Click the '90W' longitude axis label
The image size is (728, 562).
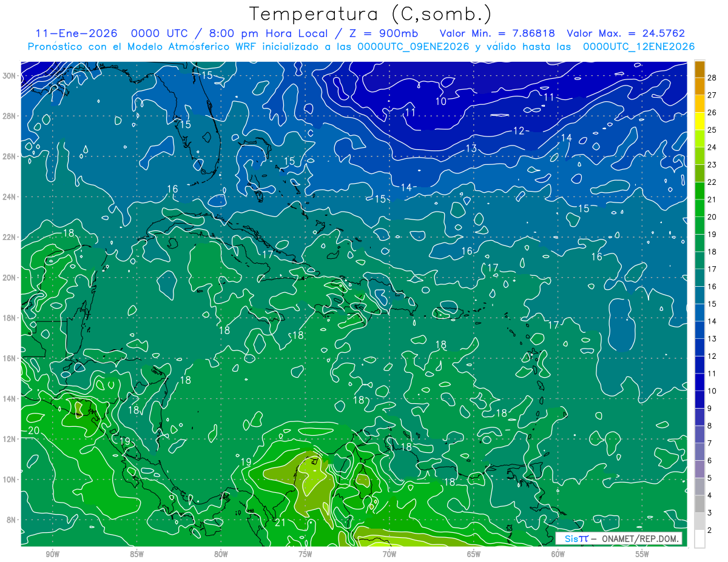pyautogui.click(x=53, y=555)
